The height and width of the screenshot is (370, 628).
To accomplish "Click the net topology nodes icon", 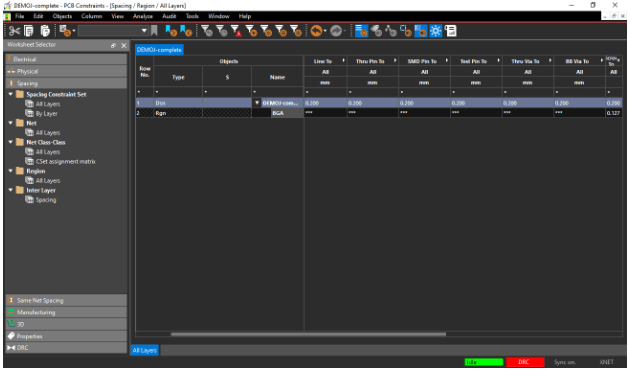I will 391,31.
